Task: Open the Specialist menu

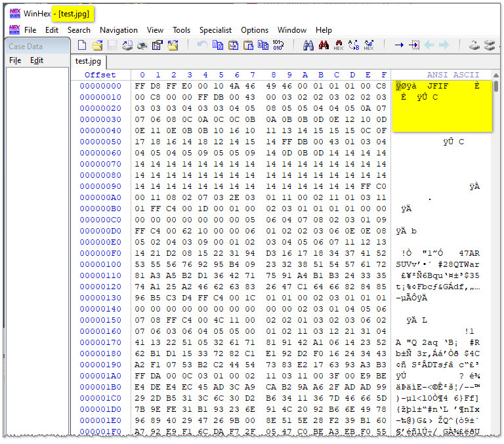Action: click(215, 30)
